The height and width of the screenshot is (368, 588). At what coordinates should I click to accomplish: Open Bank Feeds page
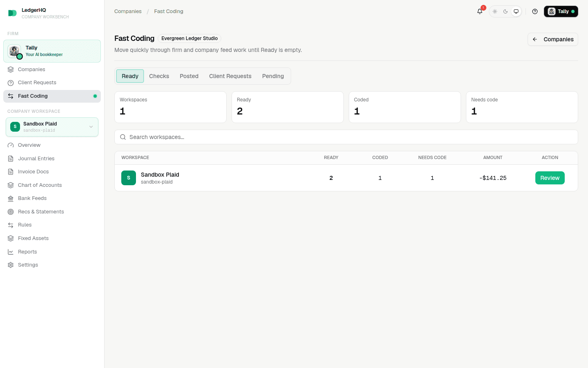[52, 198]
